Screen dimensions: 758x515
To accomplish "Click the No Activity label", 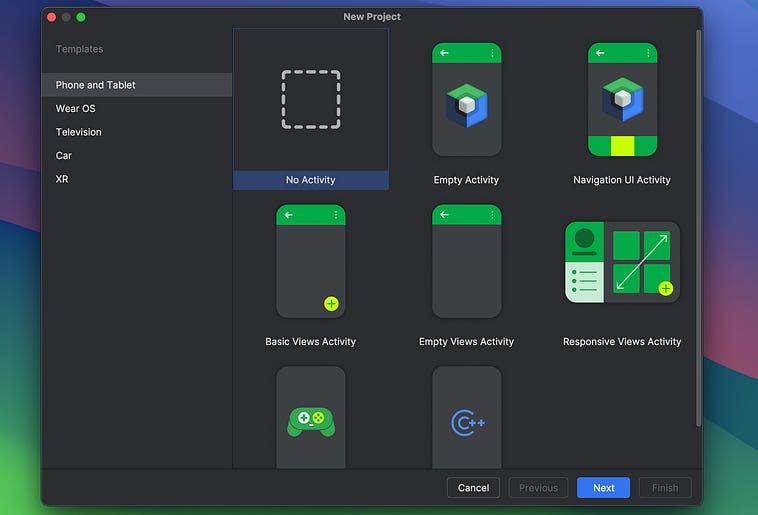I will [310, 180].
